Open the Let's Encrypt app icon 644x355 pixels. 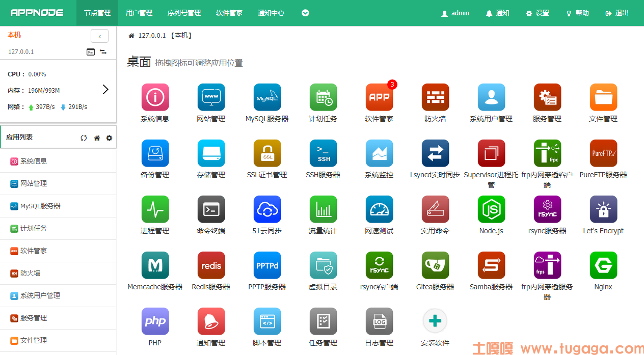coord(603,209)
